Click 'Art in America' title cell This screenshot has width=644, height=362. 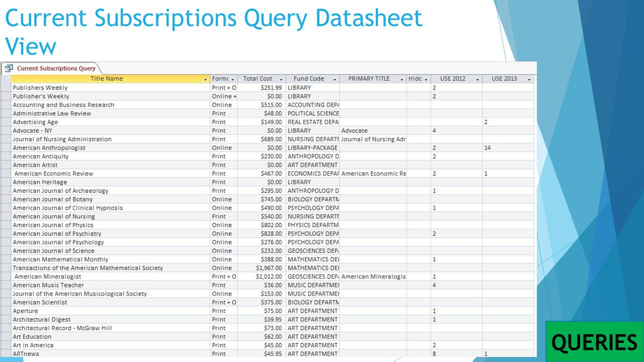[x=110, y=345]
